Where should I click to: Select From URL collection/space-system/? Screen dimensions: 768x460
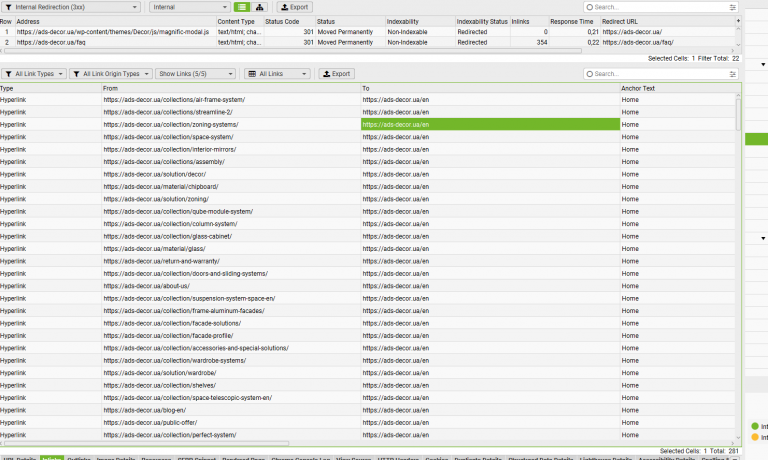point(168,137)
